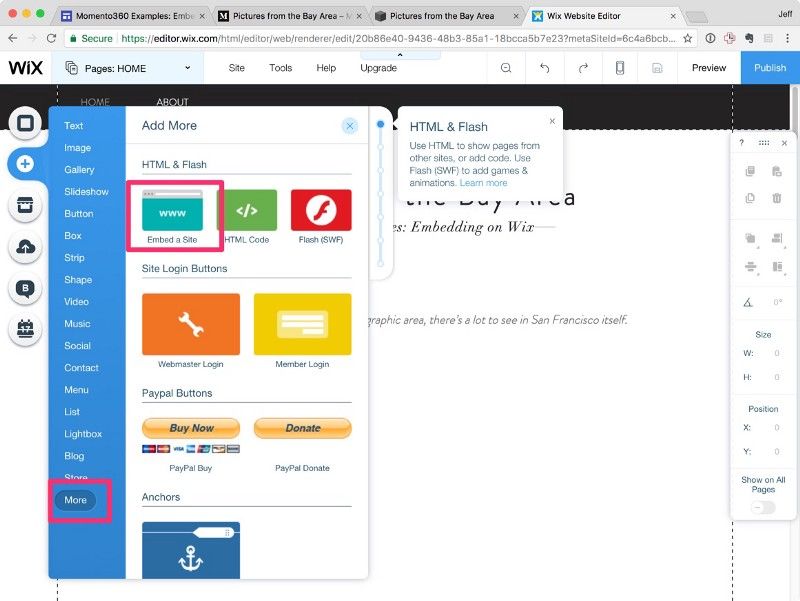
Task: Open the Blog manager sidebar icon
Action: pos(25,288)
